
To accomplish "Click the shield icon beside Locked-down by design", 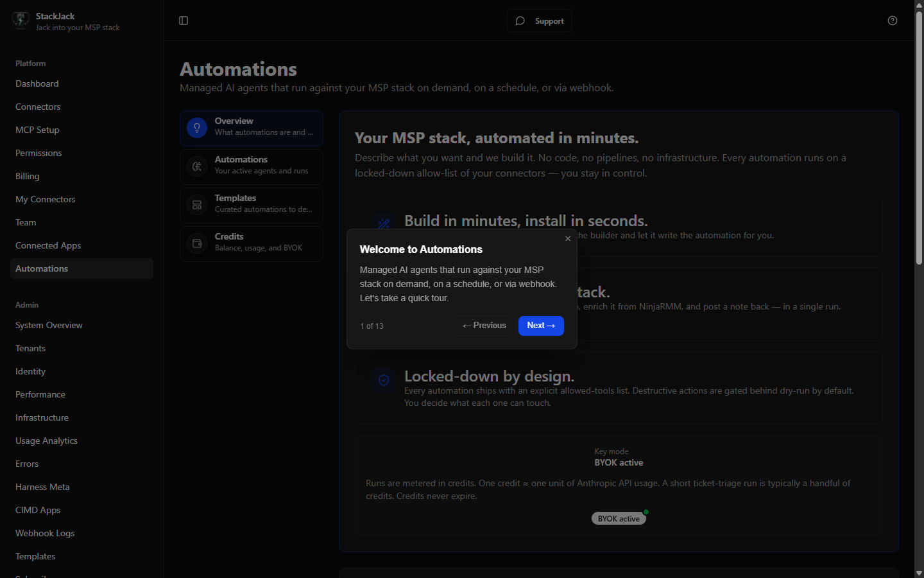I will tap(384, 380).
